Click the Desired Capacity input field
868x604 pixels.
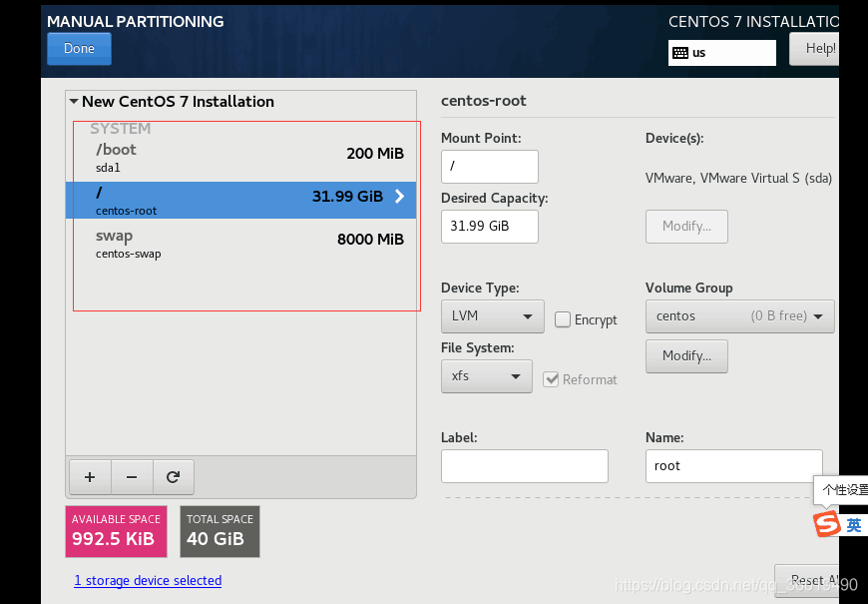(489, 226)
